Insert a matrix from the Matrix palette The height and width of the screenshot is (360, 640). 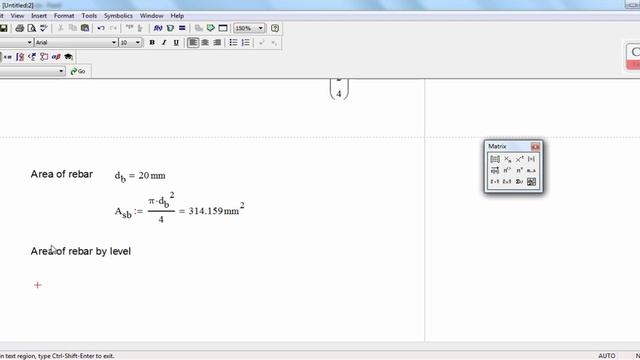(x=495, y=159)
